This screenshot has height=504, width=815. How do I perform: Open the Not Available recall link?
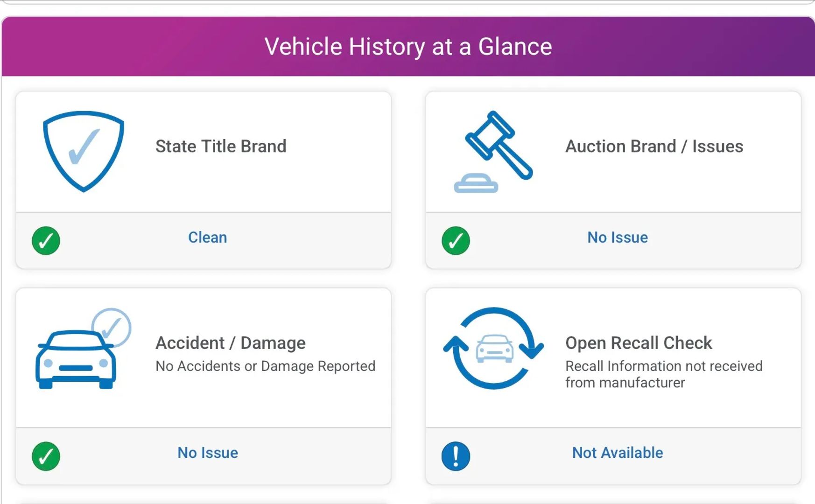[617, 453]
